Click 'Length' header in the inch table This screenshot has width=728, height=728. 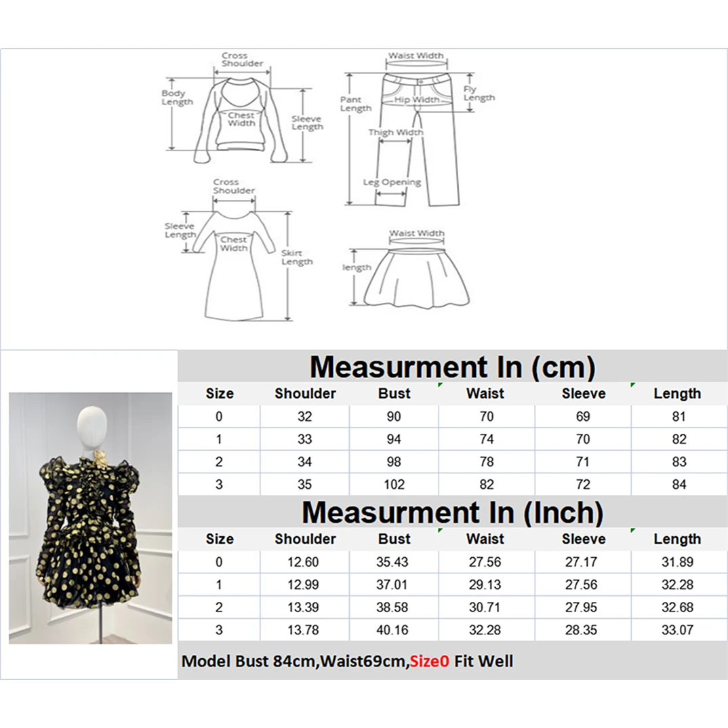[x=677, y=539]
